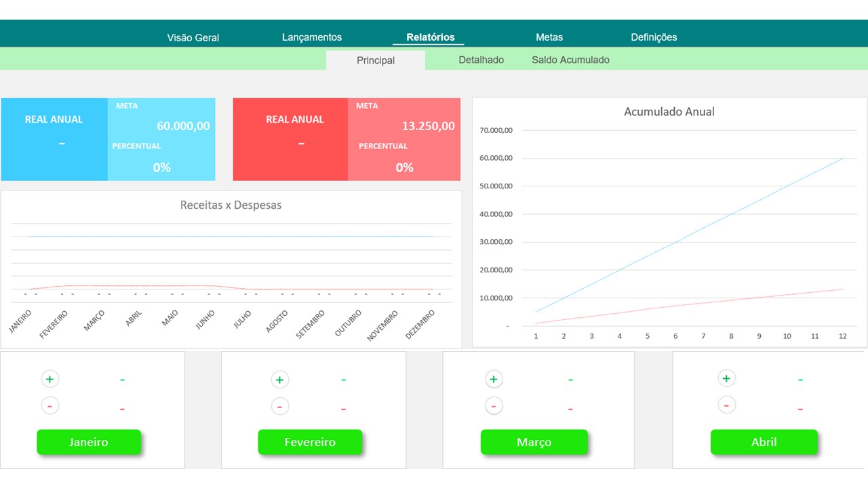Open the Metas menu item
The width and height of the screenshot is (868, 488).
[x=549, y=37]
